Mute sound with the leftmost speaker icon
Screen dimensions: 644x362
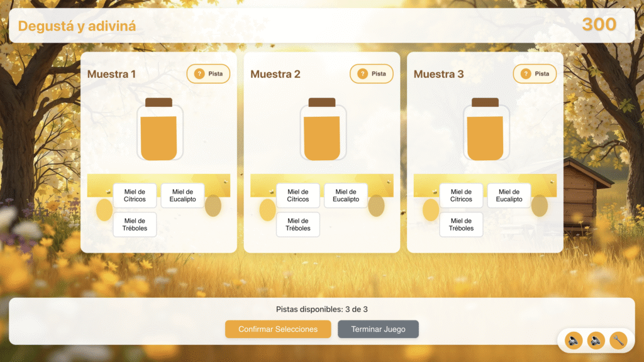click(x=573, y=340)
